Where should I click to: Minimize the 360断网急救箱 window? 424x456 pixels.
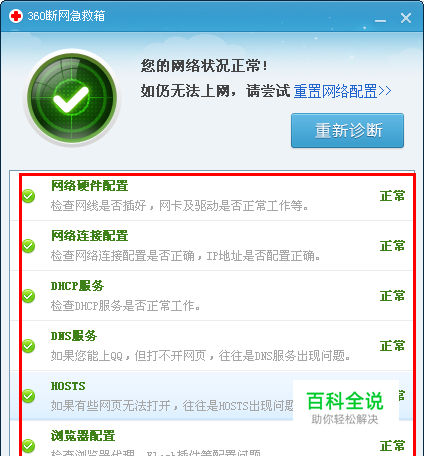click(x=380, y=18)
